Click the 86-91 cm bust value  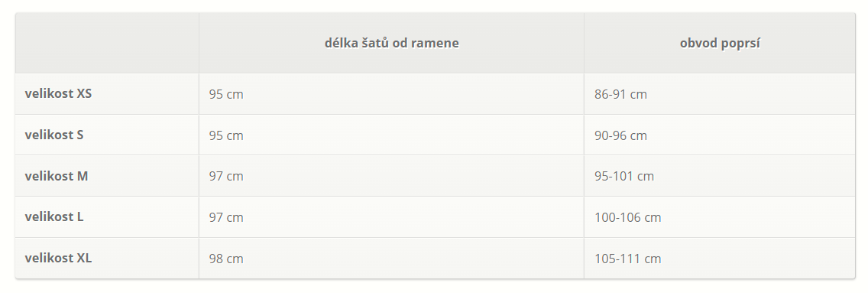click(620, 94)
